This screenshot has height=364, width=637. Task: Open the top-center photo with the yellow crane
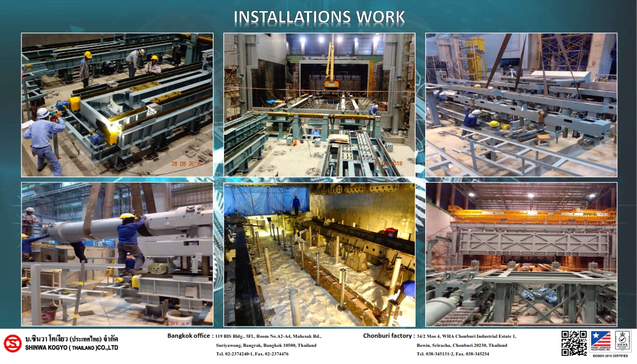coord(319,105)
